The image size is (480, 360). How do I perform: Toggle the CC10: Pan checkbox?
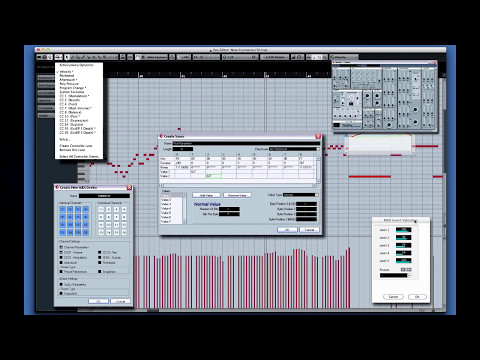coord(100,253)
